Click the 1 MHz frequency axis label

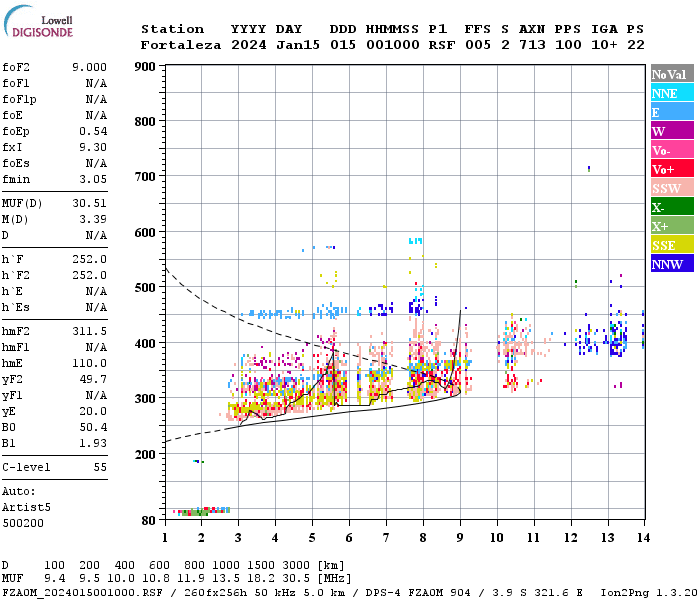165,538
